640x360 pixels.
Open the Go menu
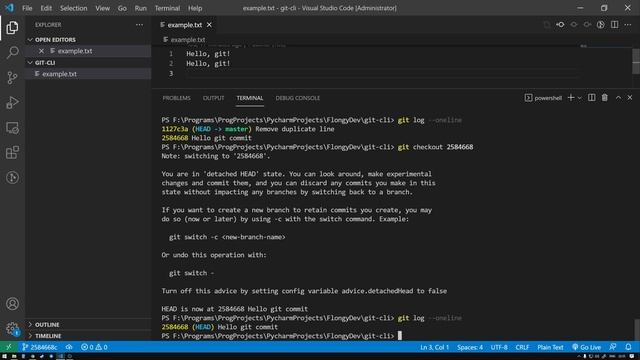[x=122, y=8]
